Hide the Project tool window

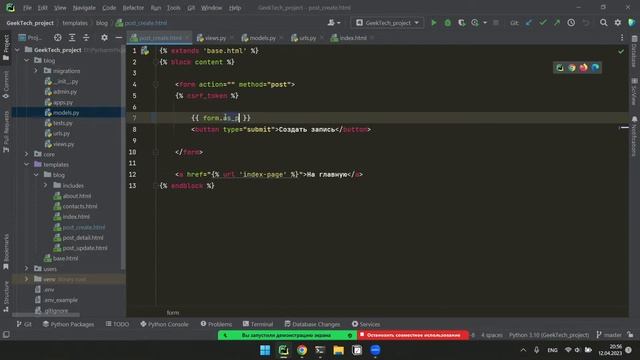point(118,38)
